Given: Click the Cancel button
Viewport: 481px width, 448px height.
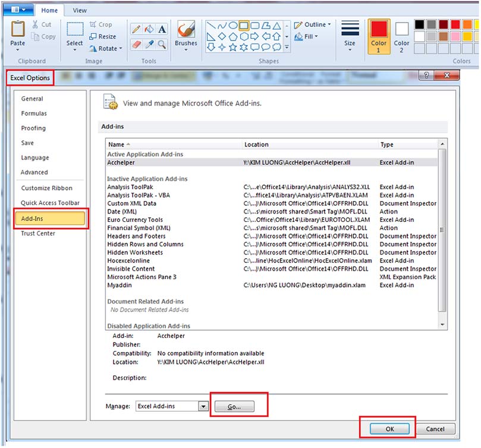Looking at the screenshot, I should (x=435, y=428).
